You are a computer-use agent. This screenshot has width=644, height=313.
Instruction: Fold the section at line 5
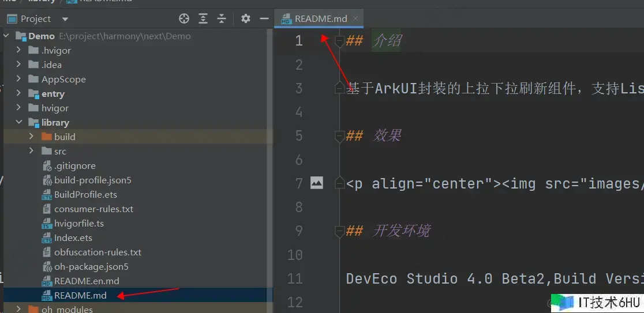(x=339, y=136)
